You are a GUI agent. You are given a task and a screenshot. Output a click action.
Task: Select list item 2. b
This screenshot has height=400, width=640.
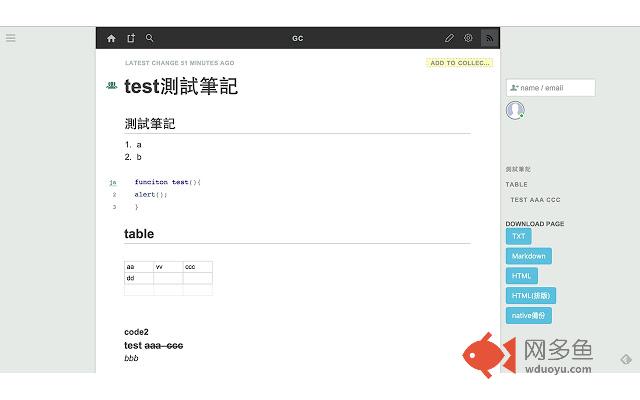(x=133, y=157)
